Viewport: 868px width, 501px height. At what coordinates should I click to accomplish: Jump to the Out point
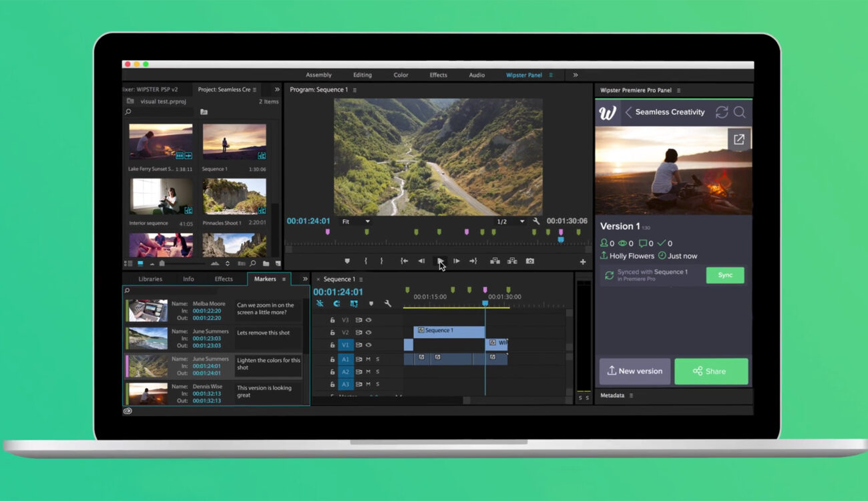pos(473,261)
